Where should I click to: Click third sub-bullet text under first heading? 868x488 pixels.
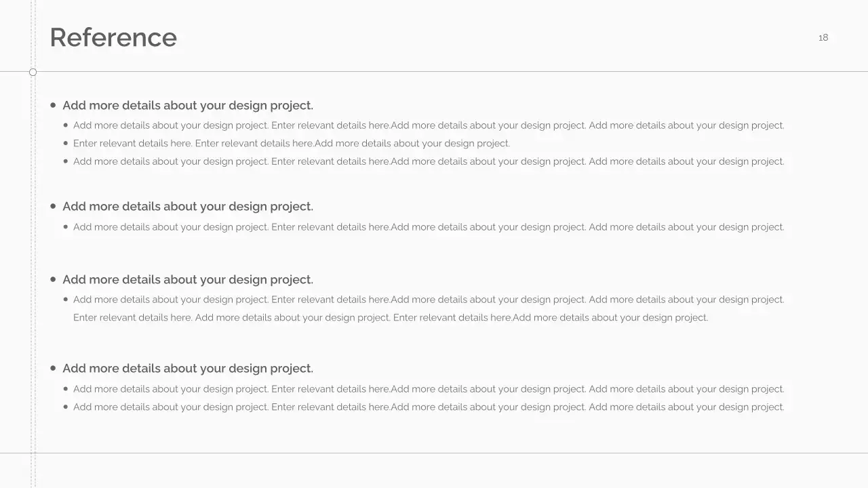429,162
